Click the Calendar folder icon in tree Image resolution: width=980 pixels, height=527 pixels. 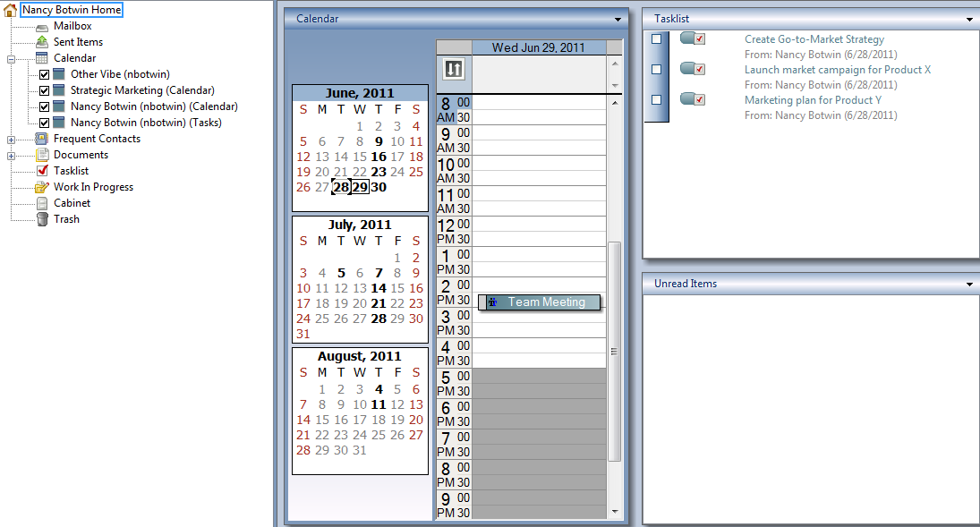point(42,58)
